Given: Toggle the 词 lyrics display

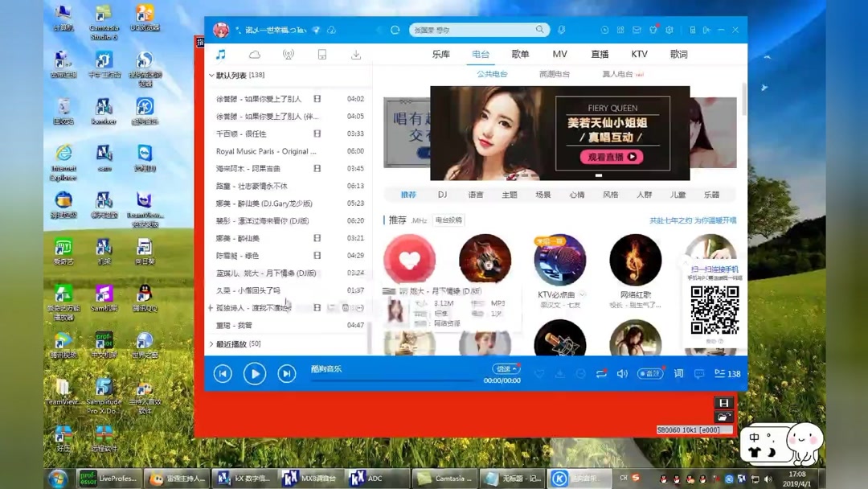Looking at the screenshot, I should pyautogui.click(x=678, y=373).
